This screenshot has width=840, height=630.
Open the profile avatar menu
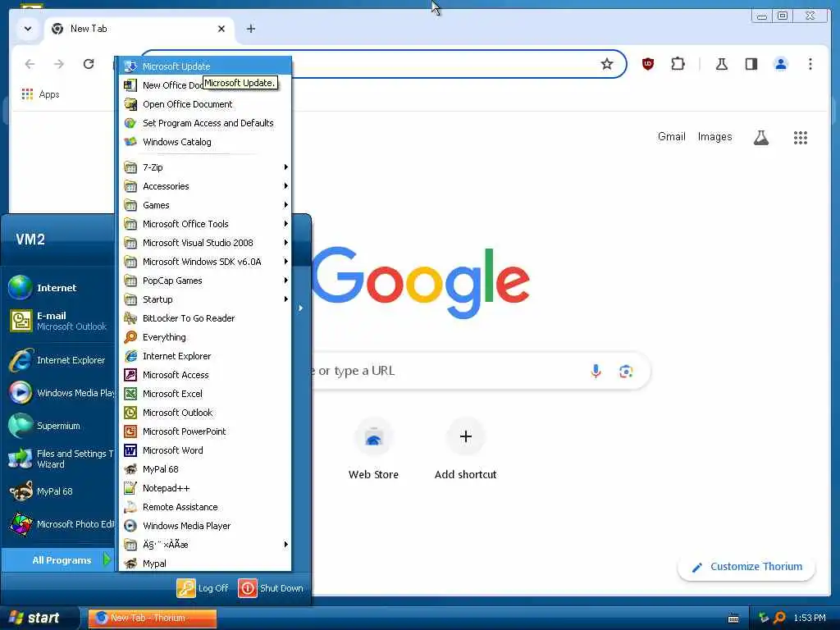click(x=781, y=64)
